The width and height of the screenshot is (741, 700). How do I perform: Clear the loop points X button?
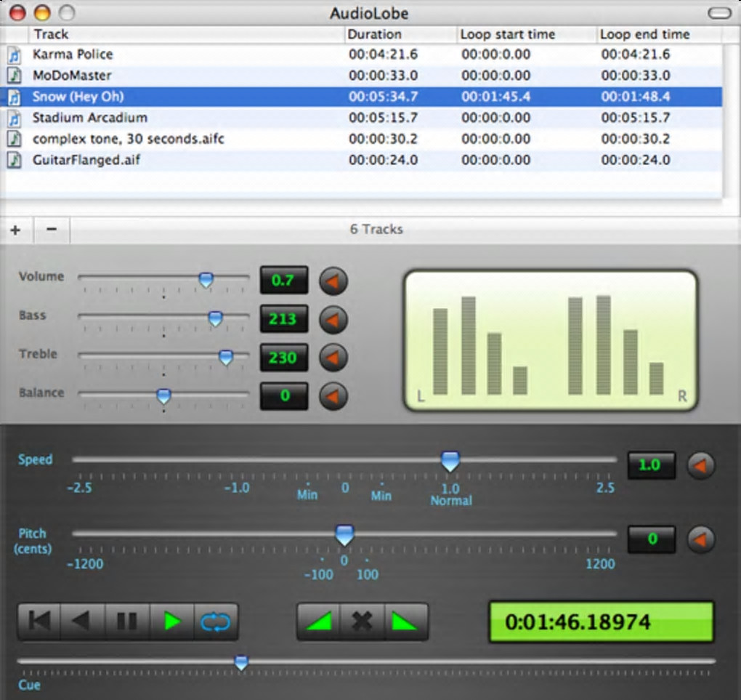click(x=362, y=621)
